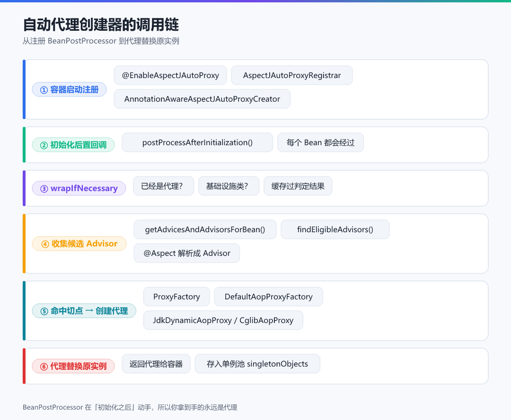This screenshot has width=511, height=420.
Task: Select the findEligibleAdvisors() chip
Action: [x=335, y=229]
